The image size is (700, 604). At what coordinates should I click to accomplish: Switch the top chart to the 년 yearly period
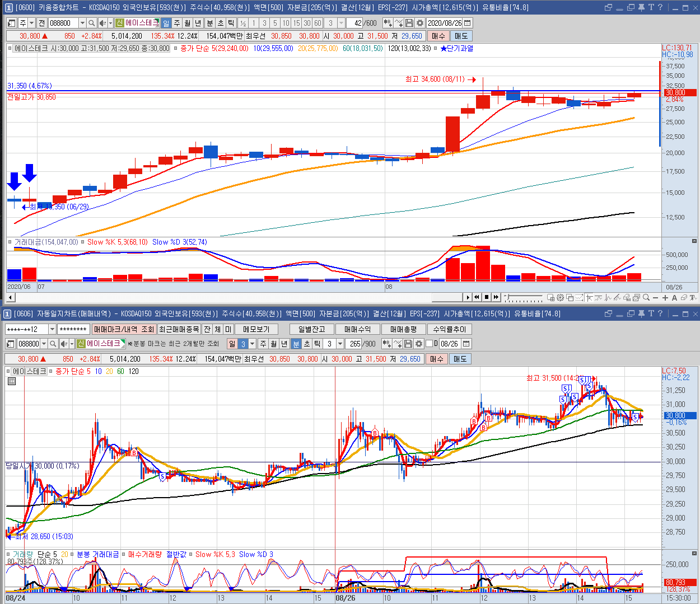tap(198, 23)
